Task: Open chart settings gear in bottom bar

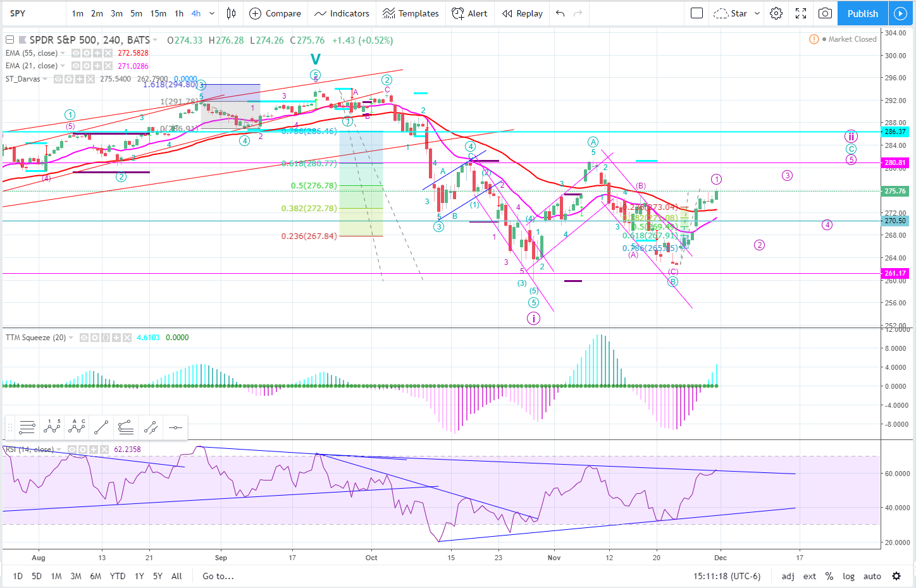Action: coord(896,576)
